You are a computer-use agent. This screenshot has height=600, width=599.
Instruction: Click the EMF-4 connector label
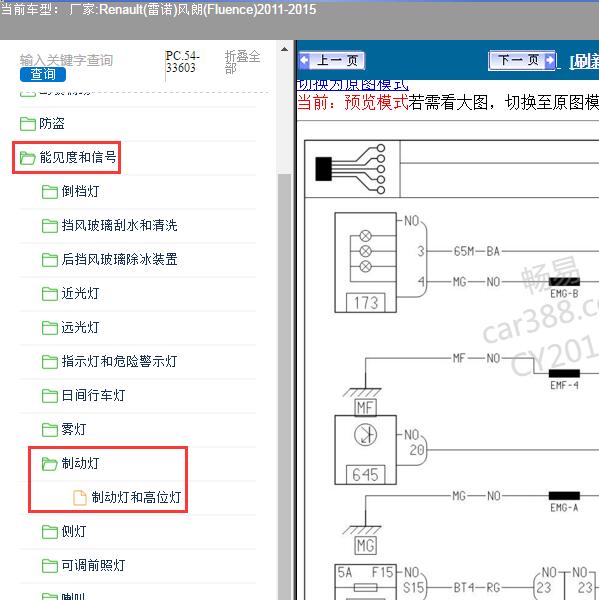coord(564,385)
